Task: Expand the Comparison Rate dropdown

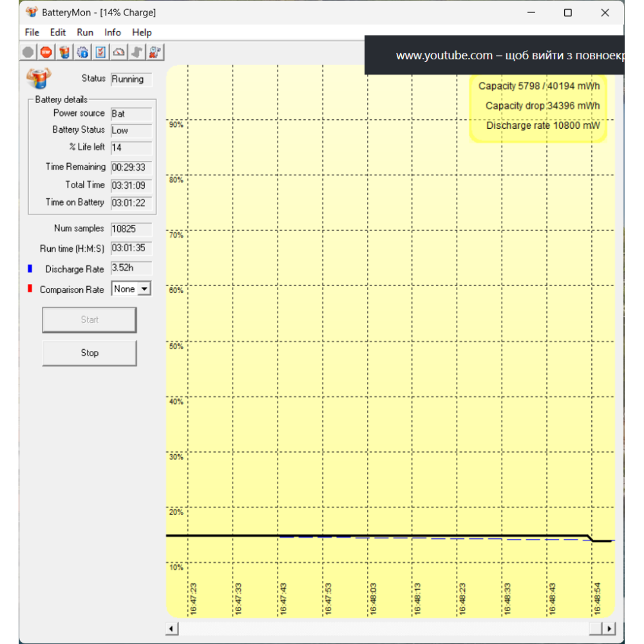Action: click(x=144, y=289)
